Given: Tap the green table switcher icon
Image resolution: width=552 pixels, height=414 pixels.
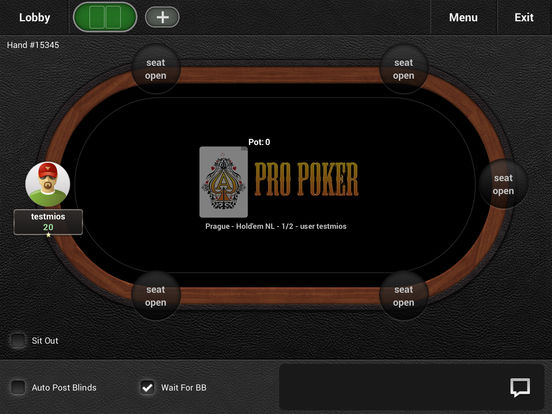Looking at the screenshot, I should (x=105, y=17).
